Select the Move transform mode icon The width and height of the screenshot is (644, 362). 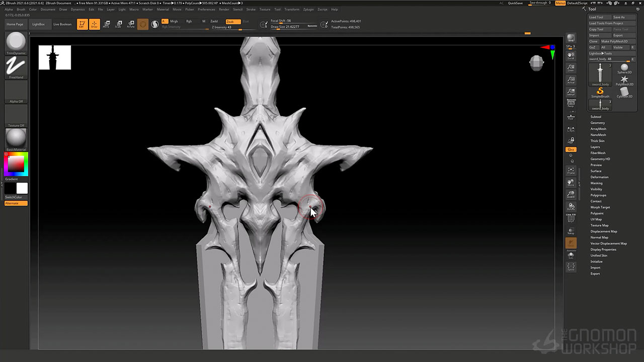pos(106,24)
